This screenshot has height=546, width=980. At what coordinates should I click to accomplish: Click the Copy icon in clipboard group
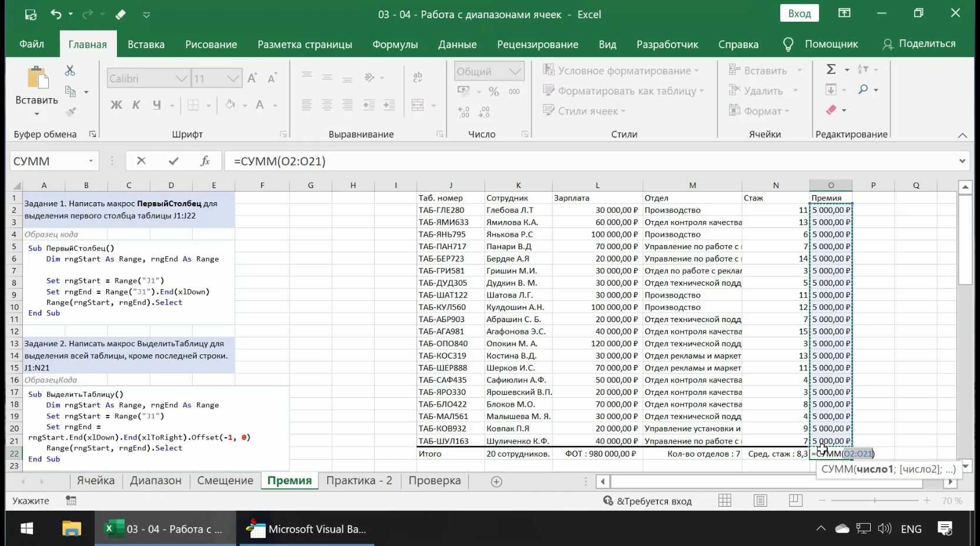[71, 91]
